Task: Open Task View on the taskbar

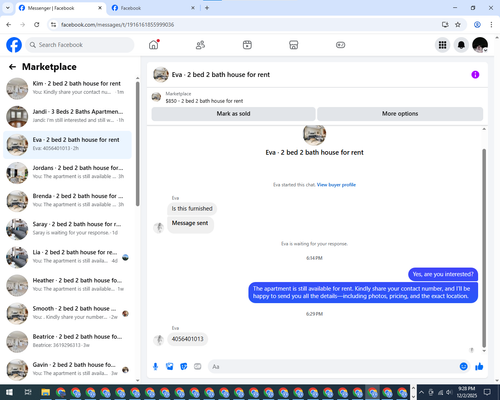Action: 28,392
